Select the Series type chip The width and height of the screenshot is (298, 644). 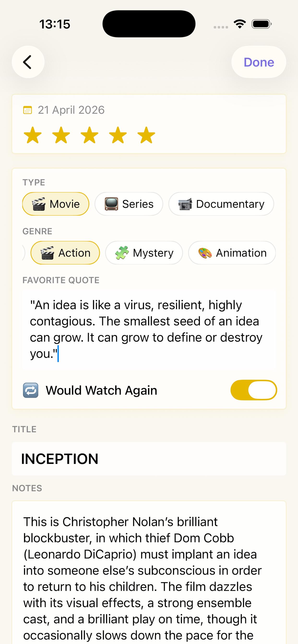pos(129,204)
